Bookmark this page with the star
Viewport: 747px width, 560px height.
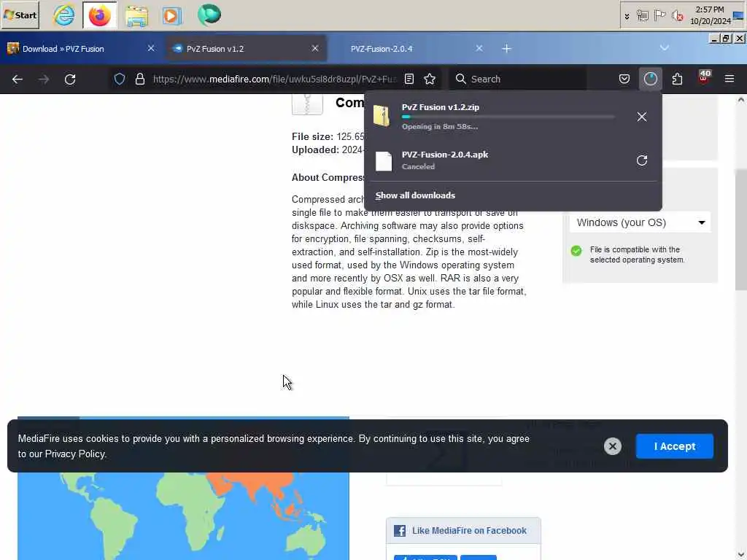[430, 79]
